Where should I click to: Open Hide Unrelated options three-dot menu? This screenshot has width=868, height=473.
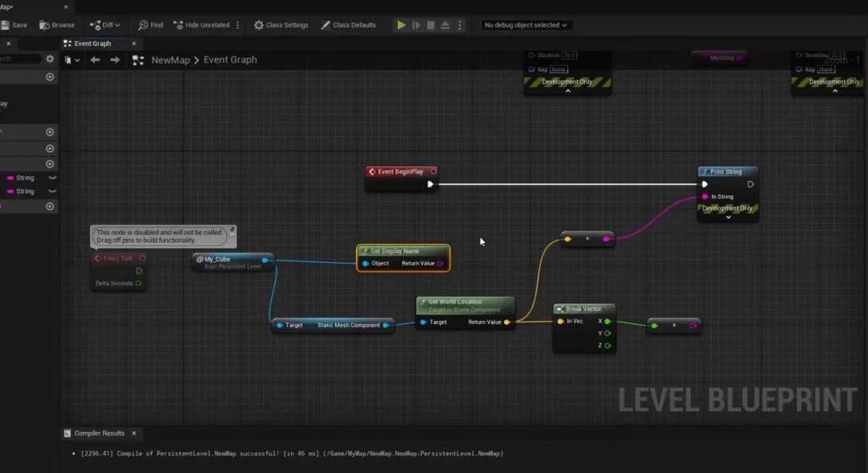pos(238,25)
